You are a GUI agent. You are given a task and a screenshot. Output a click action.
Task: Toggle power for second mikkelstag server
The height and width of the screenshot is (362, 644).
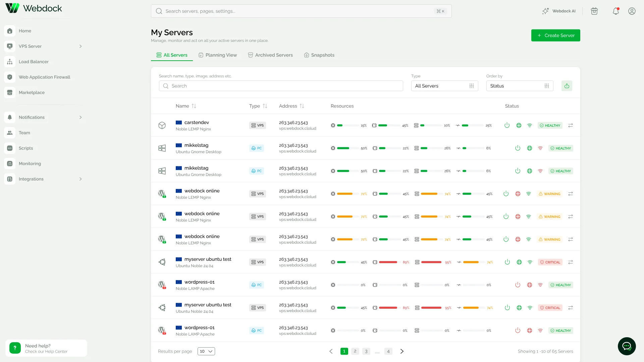[518, 171]
